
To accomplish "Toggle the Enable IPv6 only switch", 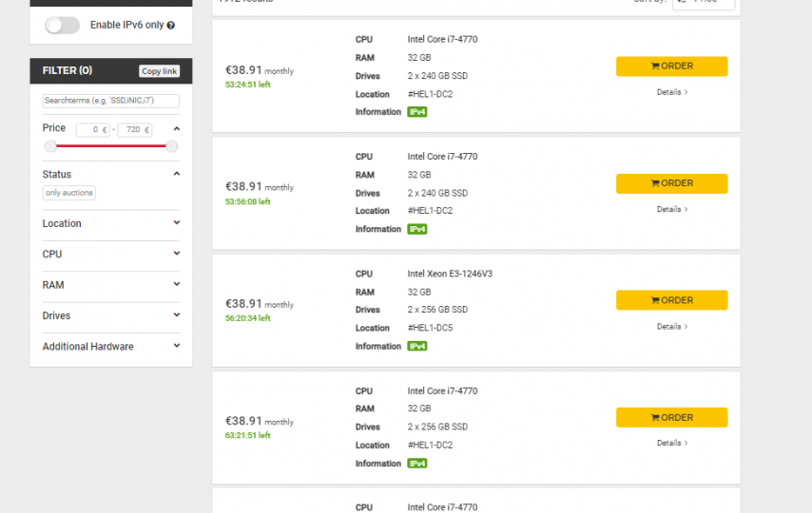I will pyautogui.click(x=62, y=25).
